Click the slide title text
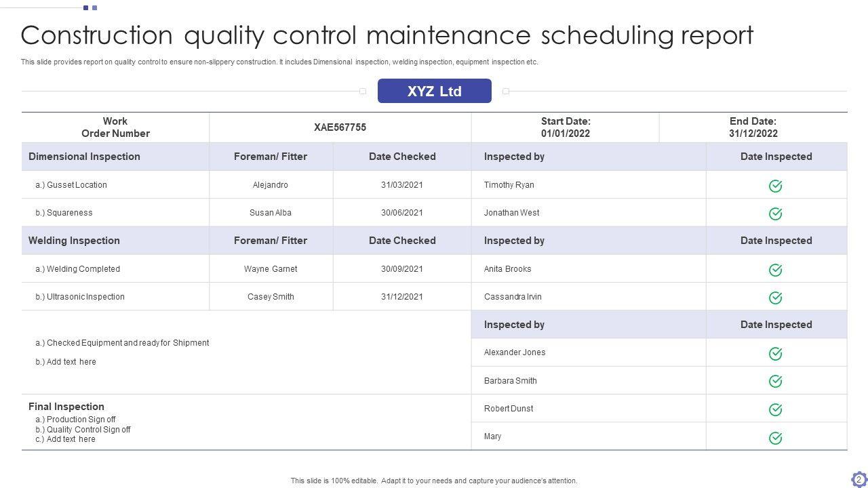The width and height of the screenshot is (868, 488). pos(387,35)
